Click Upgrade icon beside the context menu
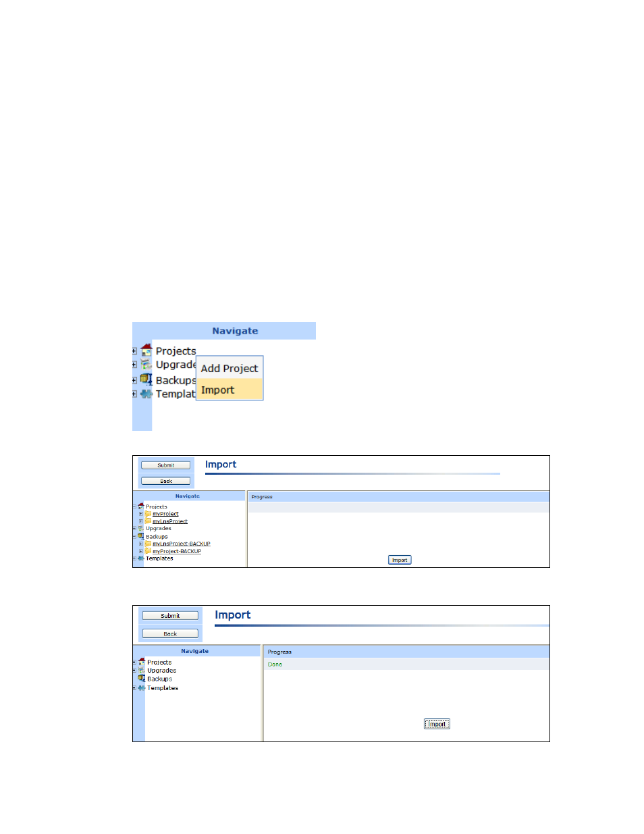This screenshot has width=644, height=834. point(146,365)
